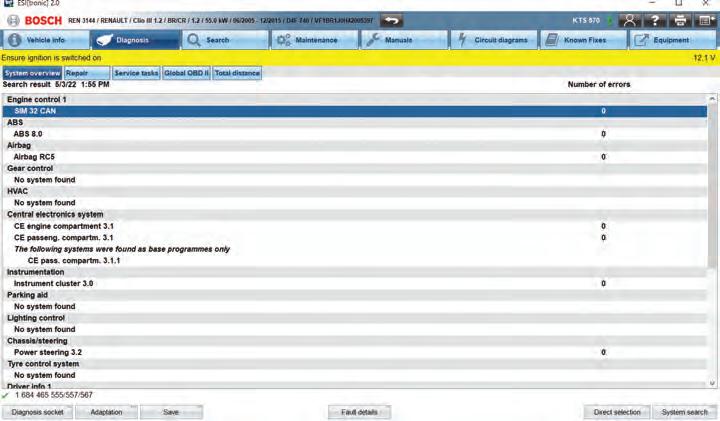Image resolution: width=720 pixels, height=421 pixels.
Task: Select the SIM 32 CAN row
Action: coord(354,111)
